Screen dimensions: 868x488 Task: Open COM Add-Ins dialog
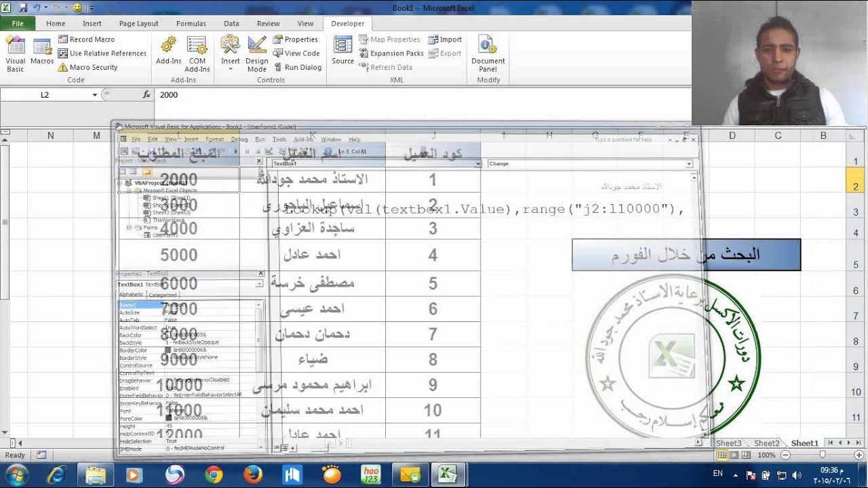click(x=197, y=54)
